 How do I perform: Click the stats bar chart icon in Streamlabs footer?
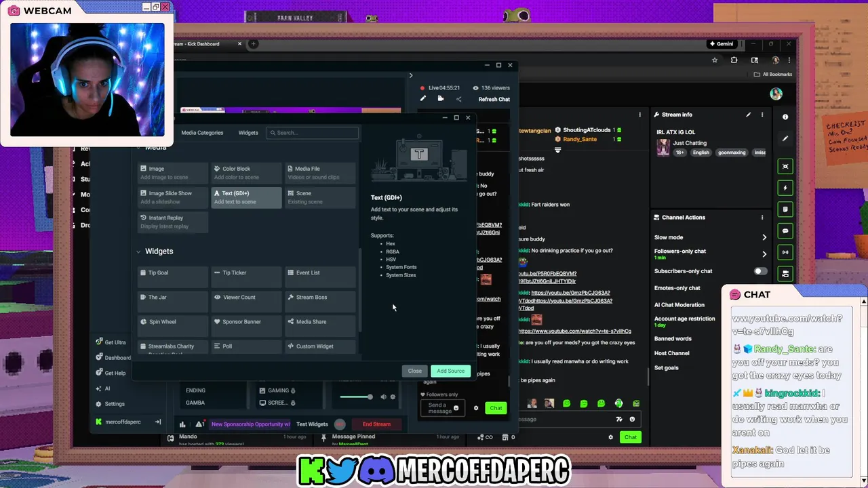point(182,424)
